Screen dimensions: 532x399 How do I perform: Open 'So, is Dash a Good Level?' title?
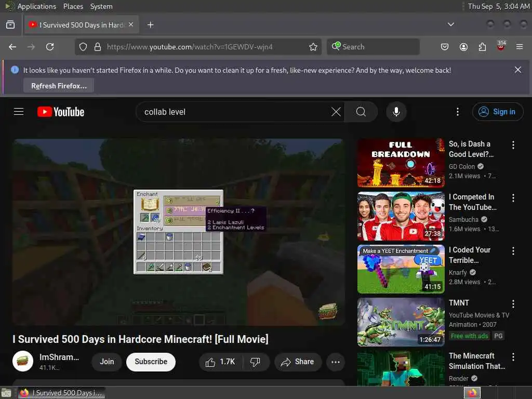coord(471,149)
